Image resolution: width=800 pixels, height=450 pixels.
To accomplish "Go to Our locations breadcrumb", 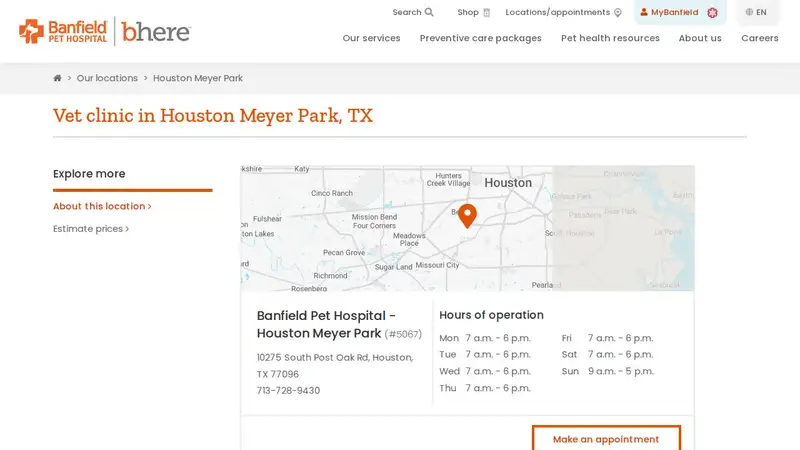I will tap(107, 78).
